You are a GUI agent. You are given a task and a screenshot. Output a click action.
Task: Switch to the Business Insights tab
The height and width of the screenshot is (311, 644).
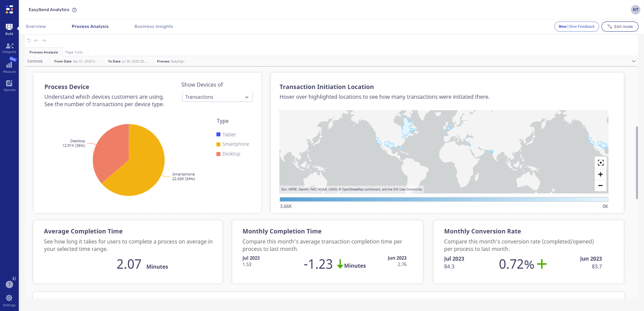(x=154, y=27)
